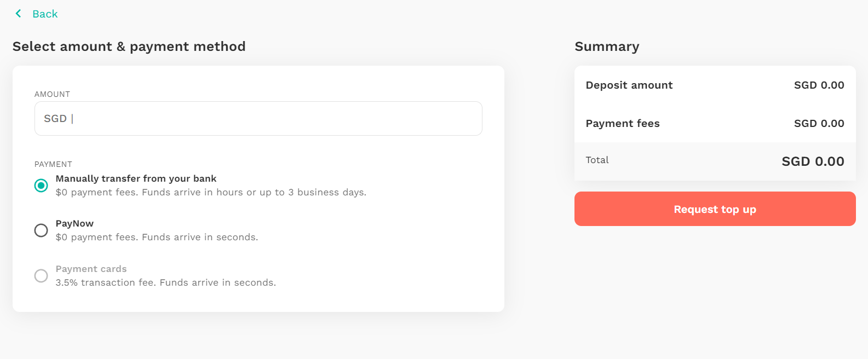Select the Payment cards radio button
This screenshot has height=359, width=868.
41,275
